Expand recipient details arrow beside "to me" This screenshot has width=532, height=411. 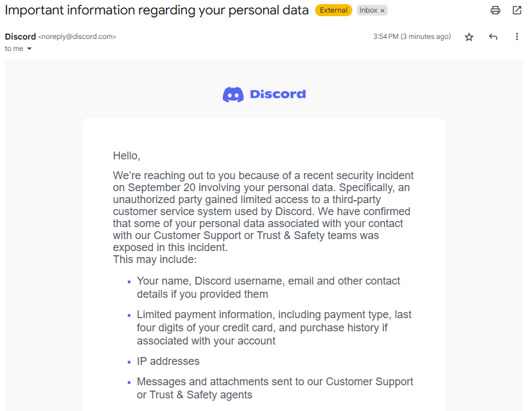pos(29,49)
